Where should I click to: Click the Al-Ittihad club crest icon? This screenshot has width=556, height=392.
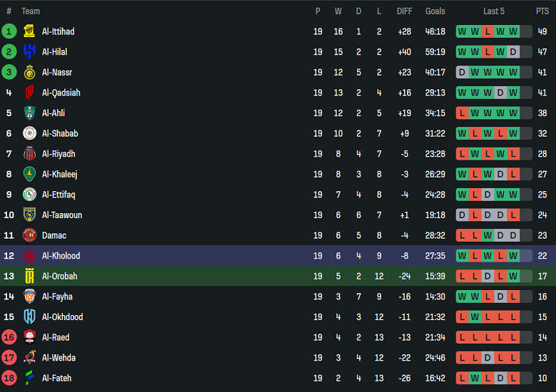tap(29, 31)
